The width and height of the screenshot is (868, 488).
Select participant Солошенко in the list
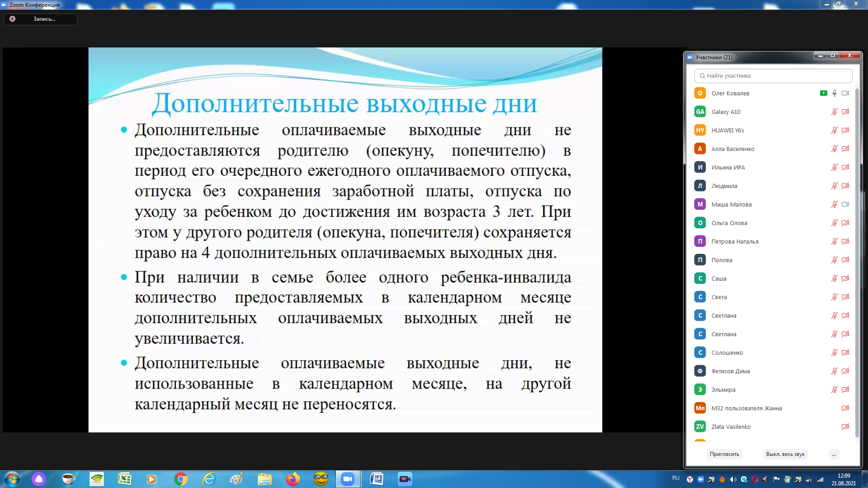coord(771,352)
